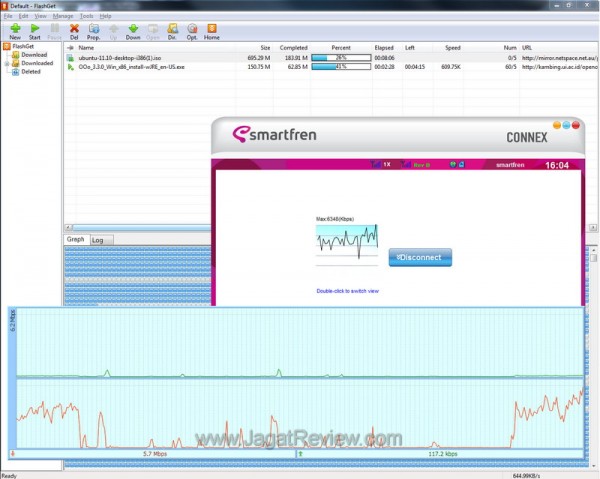Click the Del toolbar icon
This screenshot has width=600, height=479.
pyautogui.click(x=74, y=28)
